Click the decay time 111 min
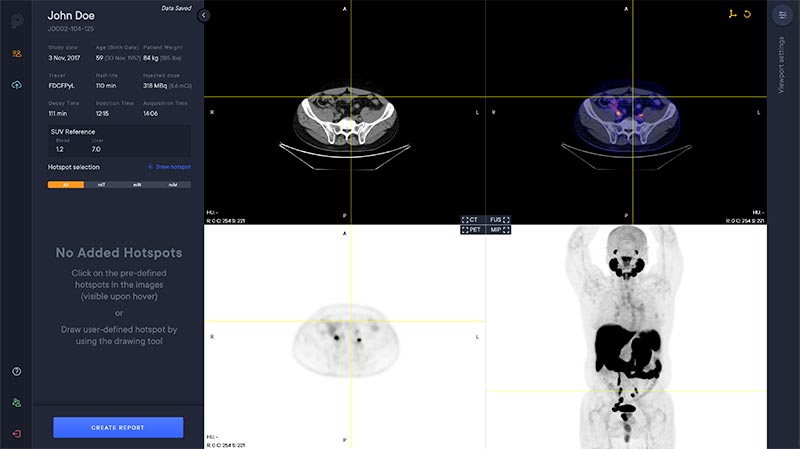Image resolution: width=800 pixels, height=449 pixels. coord(58,113)
